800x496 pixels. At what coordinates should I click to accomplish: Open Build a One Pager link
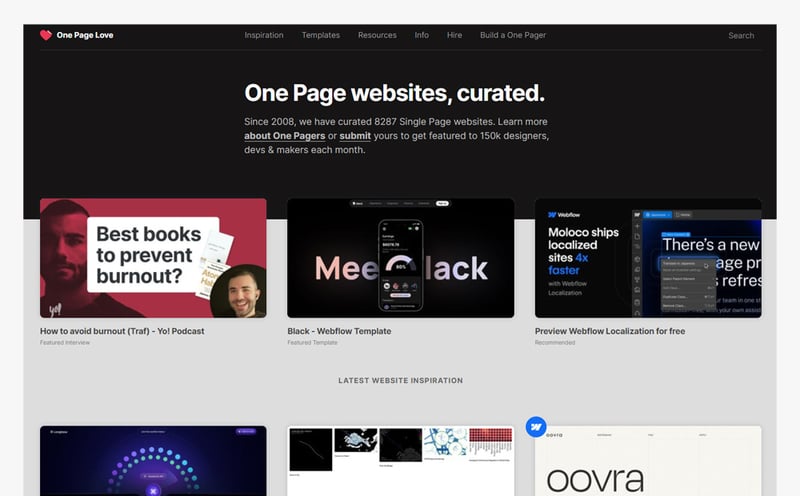513,35
